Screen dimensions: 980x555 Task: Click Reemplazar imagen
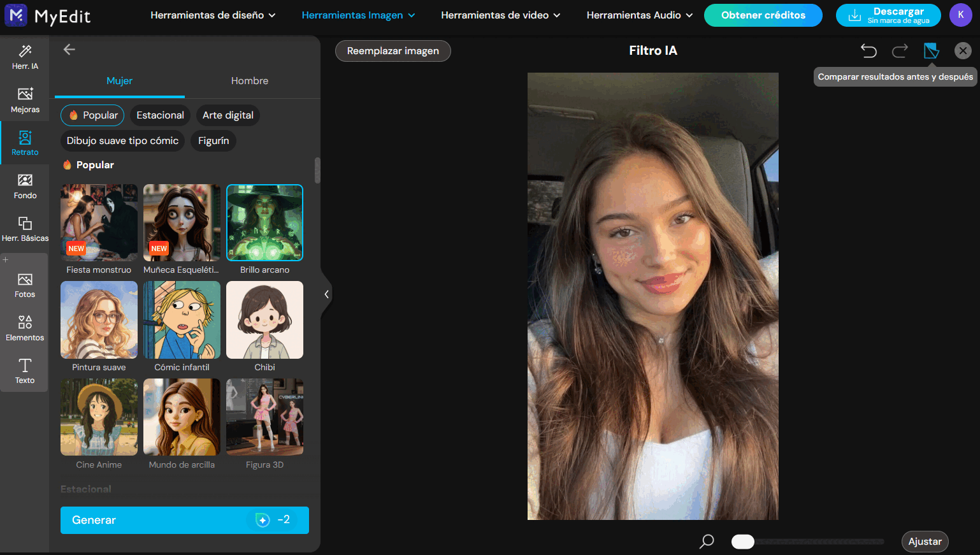(x=393, y=51)
